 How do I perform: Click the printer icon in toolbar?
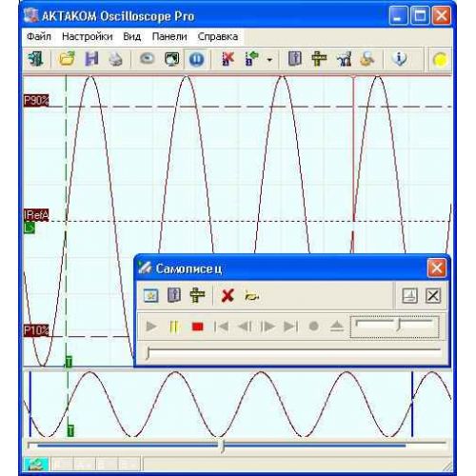(115, 59)
